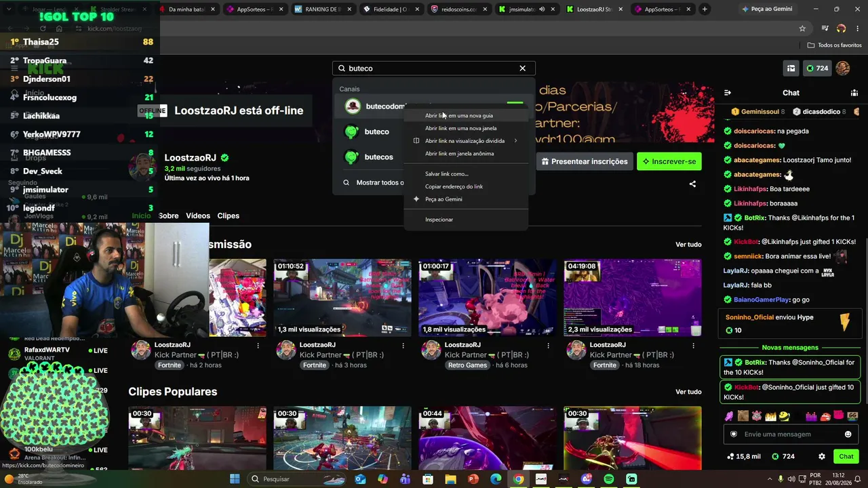Open Microsoft Store from the taskbar
This screenshot has width=868, height=488.
point(428,479)
